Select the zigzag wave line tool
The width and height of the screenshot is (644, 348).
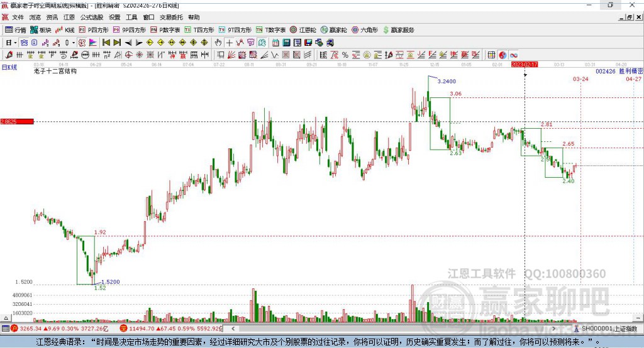pyautogui.click(x=274, y=55)
